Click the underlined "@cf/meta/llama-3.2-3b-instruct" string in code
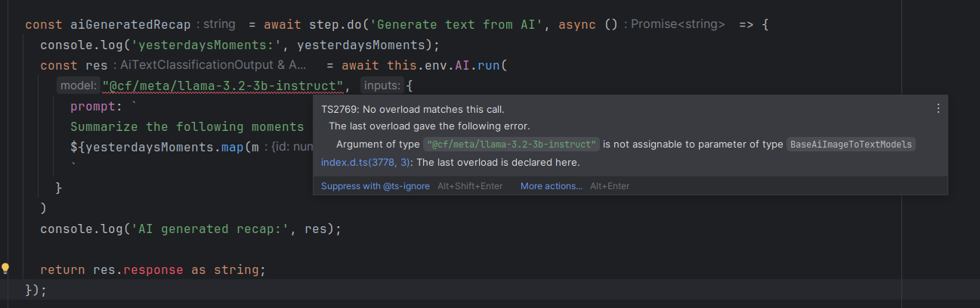 [x=224, y=86]
